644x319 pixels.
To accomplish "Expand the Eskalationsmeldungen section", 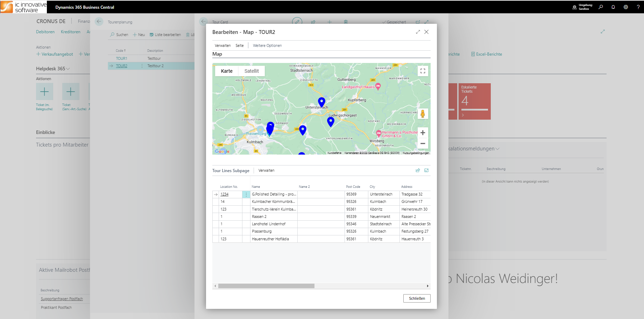I will coord(497,148).
